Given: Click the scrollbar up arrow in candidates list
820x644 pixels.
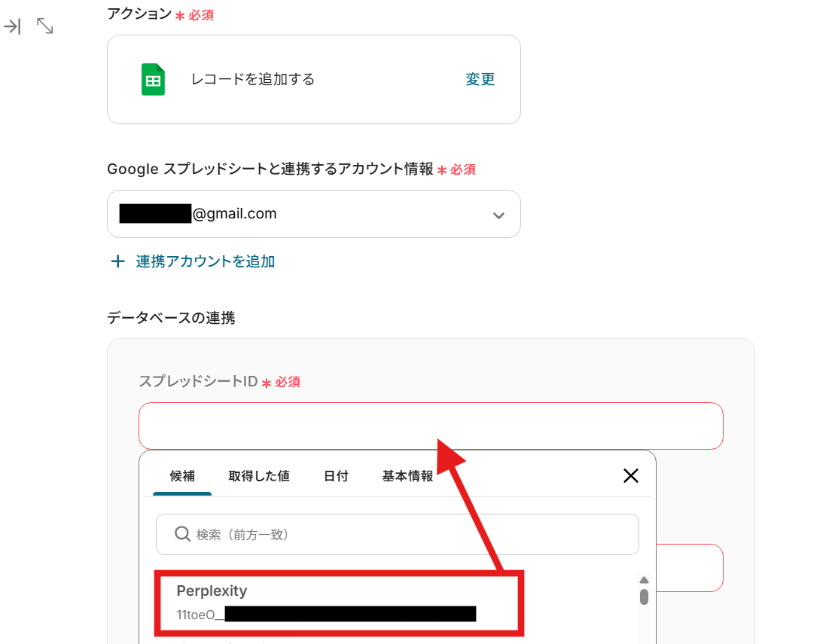Looking at the screenshot, I should coord(645,580).
